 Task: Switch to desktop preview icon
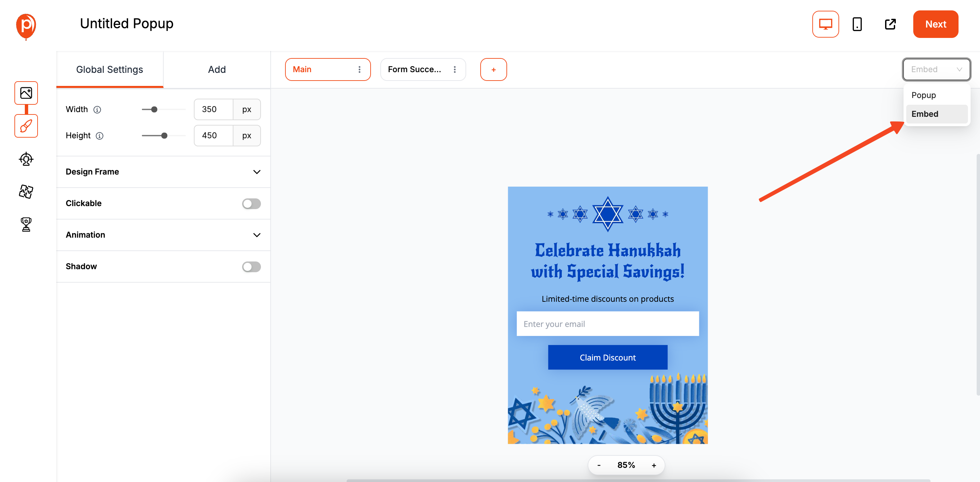[825, 24]
